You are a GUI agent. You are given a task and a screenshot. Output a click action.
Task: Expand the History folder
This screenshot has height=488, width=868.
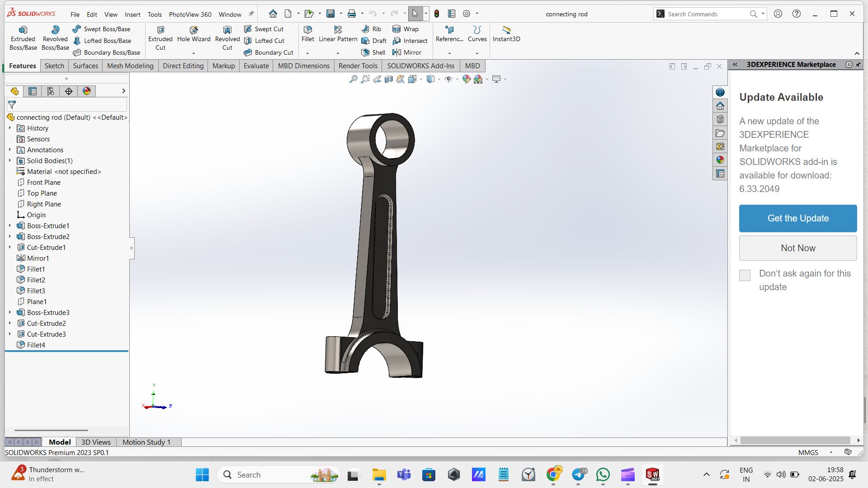[10, 128]
